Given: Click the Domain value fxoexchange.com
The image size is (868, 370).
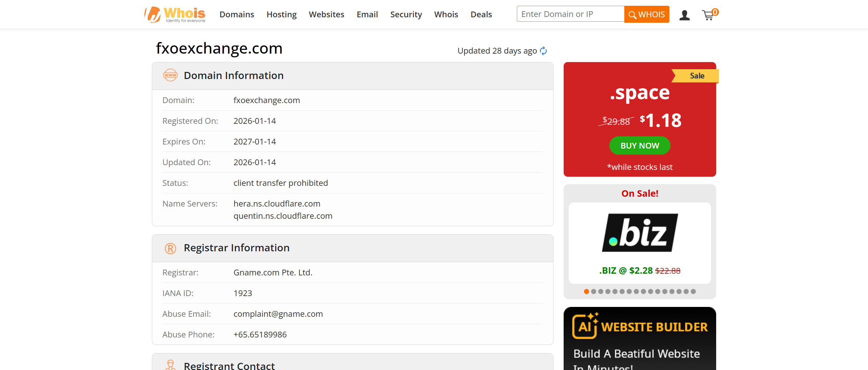Looking at the screenshot, I should tap(266, 100).
